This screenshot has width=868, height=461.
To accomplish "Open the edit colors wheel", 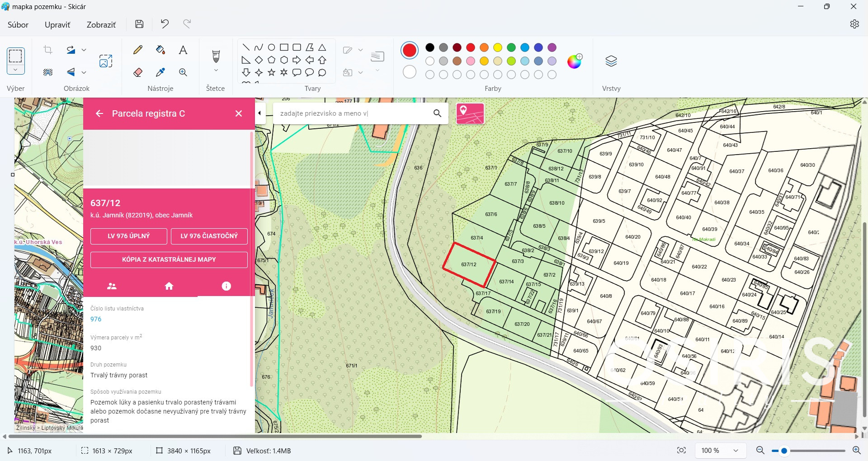I will pos(575,61).
